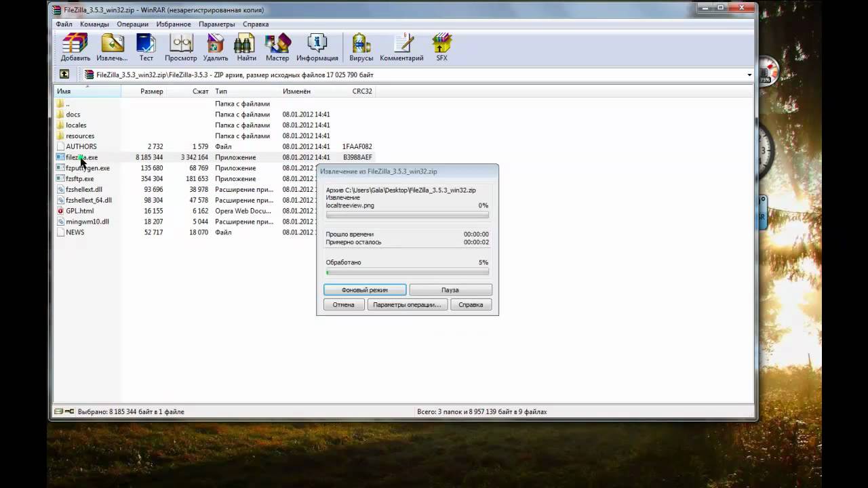Click the Извлечь (Extract) toolbar icon
The image size is (868, 488).
click(112, 47)
